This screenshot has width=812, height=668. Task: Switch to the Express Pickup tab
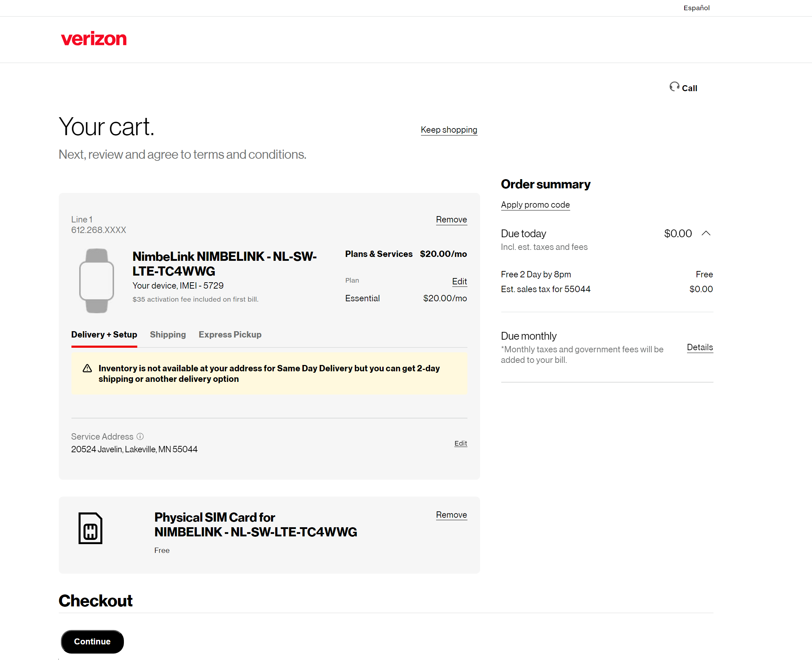point(230,334)
